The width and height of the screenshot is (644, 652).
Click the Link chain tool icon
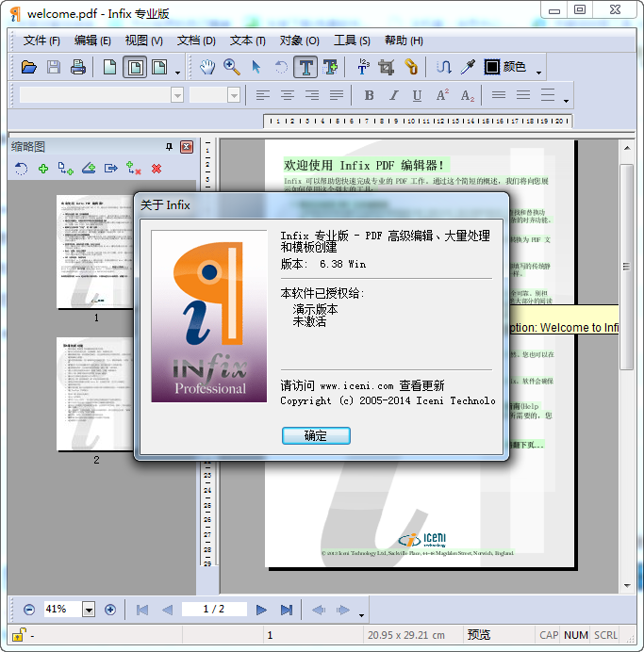pyautogui.click(x=411, y=67)
